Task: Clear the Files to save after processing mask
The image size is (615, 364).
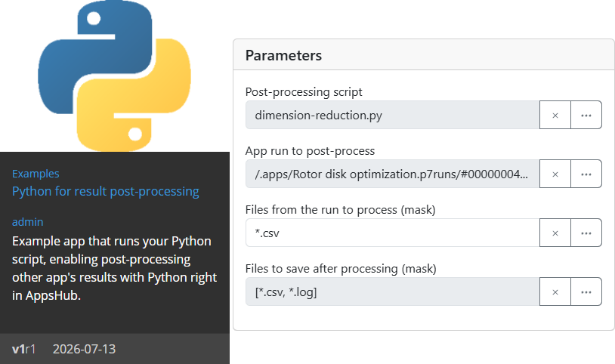Action: [x=555, y=292]
